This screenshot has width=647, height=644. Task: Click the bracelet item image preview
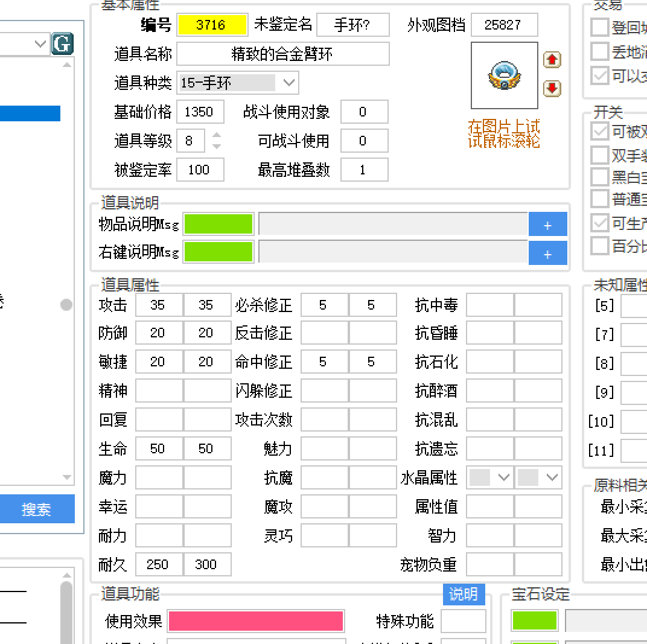(x=504, y=75)
